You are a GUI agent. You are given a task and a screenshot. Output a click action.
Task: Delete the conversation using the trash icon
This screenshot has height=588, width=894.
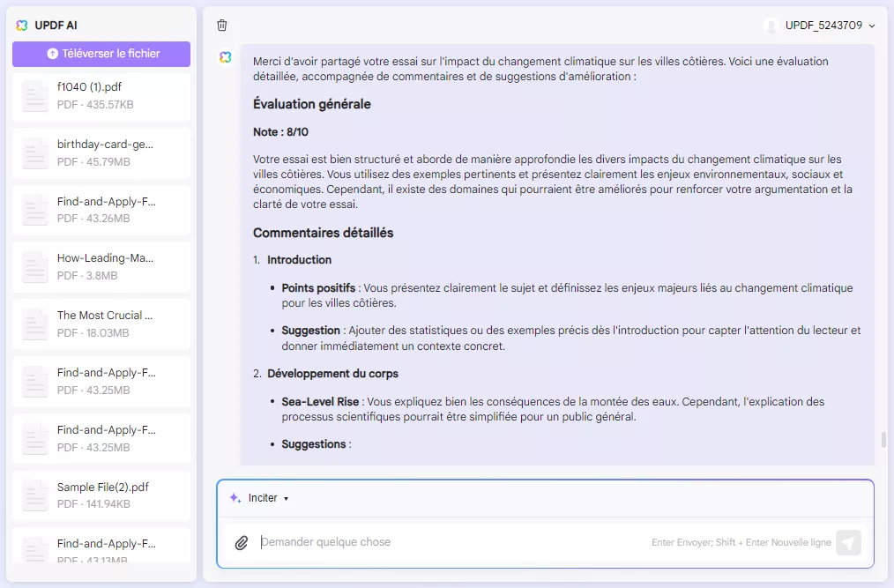click(x=221, y=26)
